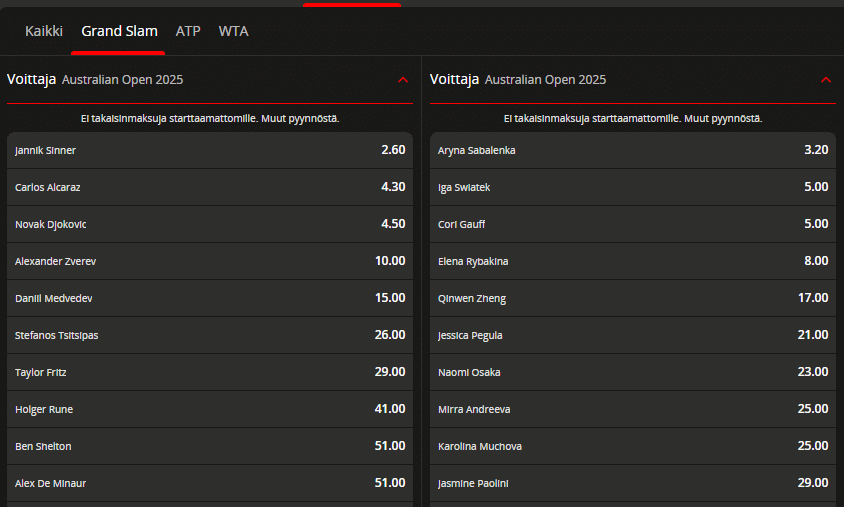Open the WTA tab

[x=233, y=31]
